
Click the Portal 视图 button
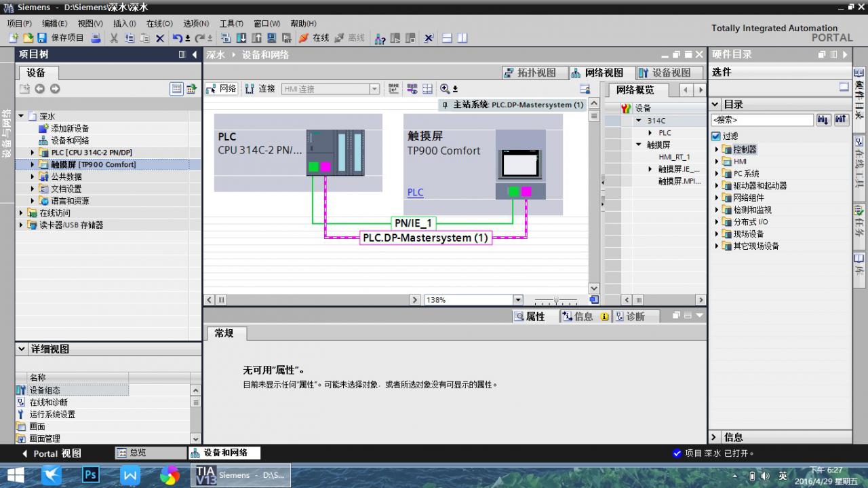(x=52, y=453)
